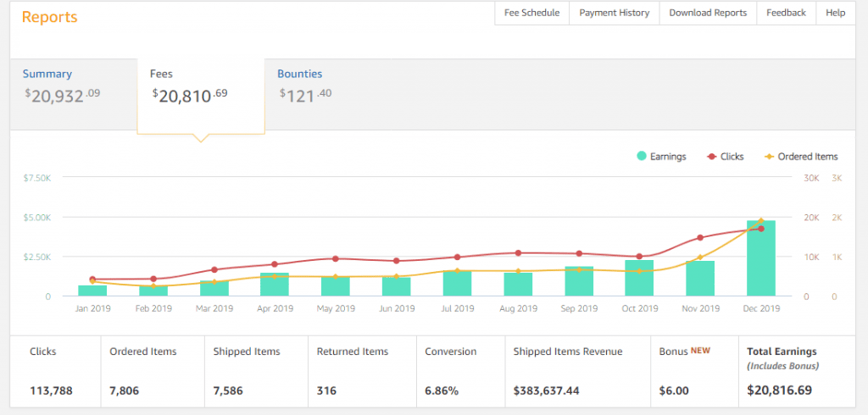Select the Clicks data point for Nov 2019
The width and height of the screenshot is (868, 415).
pyautogui.click(x=700, y=238)
